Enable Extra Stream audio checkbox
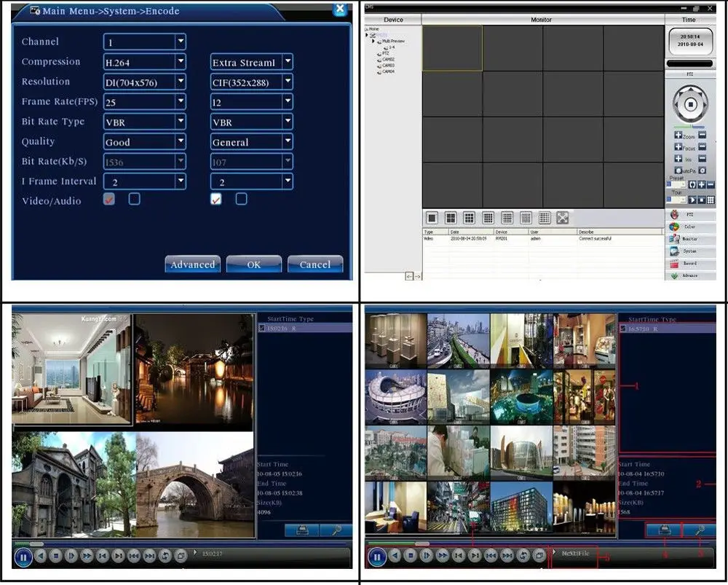Image resolution: width=728 pixels, height=585 pixels. (x=241, y=199)
